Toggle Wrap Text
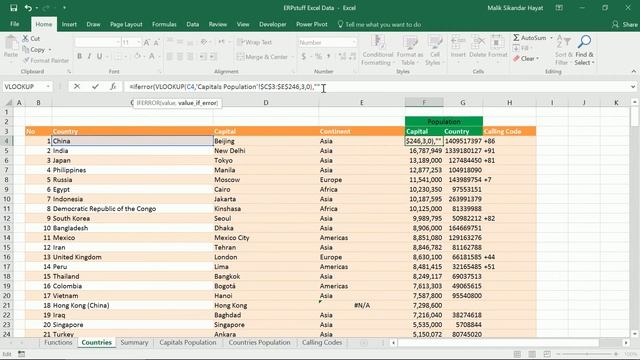This screenshot has height=360, width=640. [x=254, y=42]
